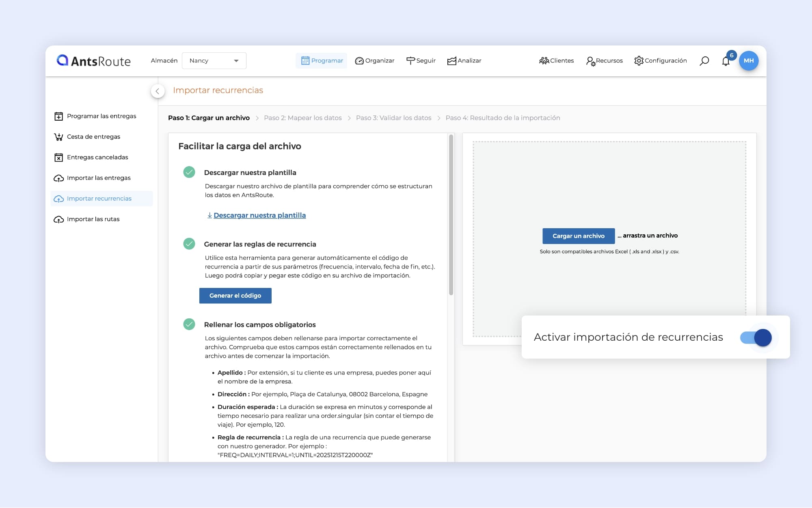Open Importar las entregas in sidebar
Image resolution: width=812 pixels, height=508 pixels.
(x=98, y=178)
